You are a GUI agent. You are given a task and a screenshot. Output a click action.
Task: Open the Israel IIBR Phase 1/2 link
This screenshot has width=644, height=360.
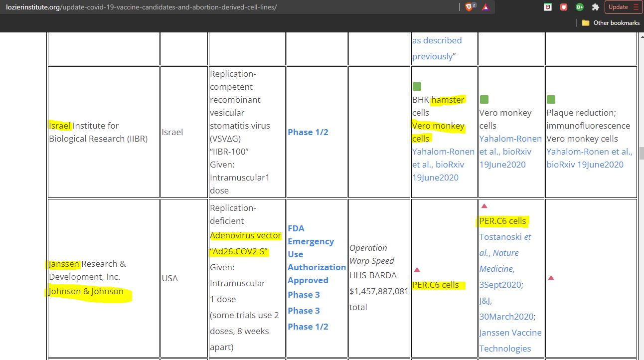click(x=308, y=132)
